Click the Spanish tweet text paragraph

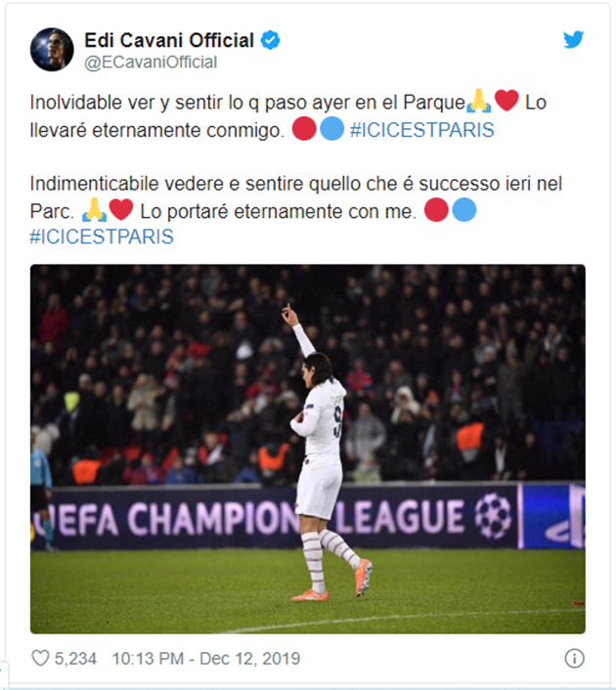[288, 115]
